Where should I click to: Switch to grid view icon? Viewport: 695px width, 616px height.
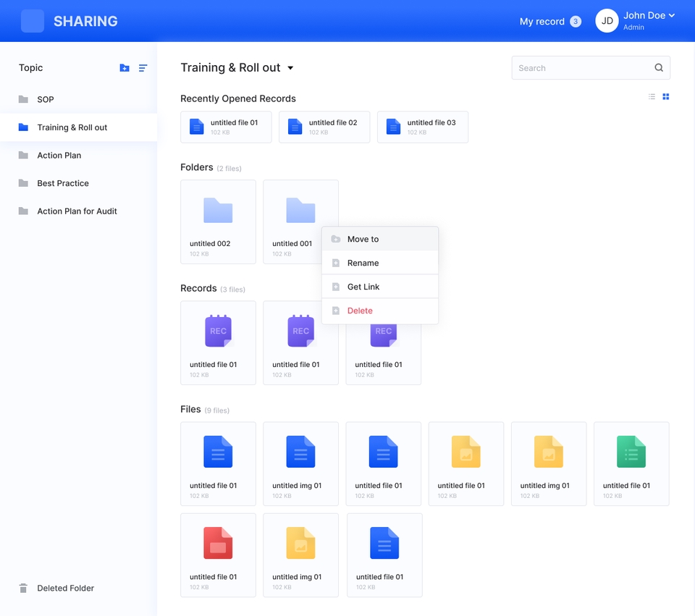pyautogui.click(x=666, y=96)
